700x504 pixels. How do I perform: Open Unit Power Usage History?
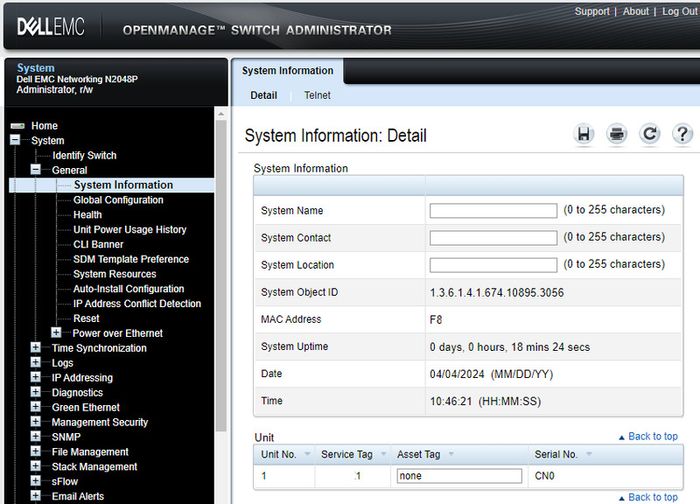[129, 229]
